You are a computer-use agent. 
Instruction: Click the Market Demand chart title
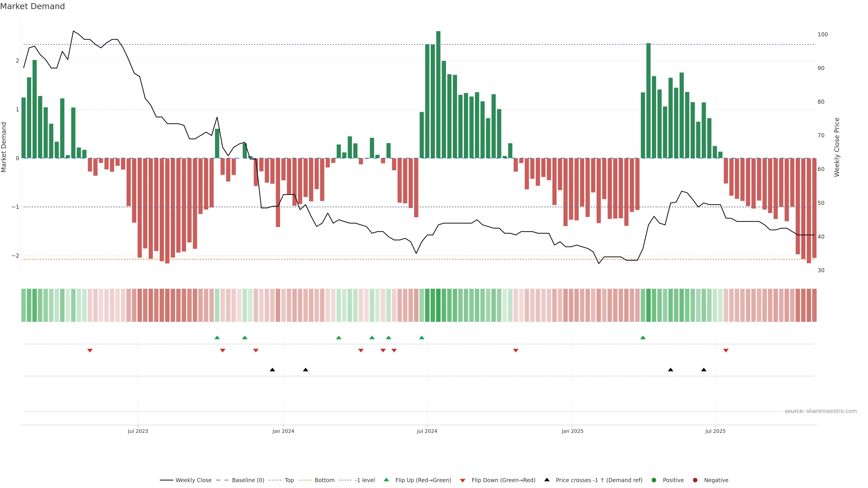(32, 6)
